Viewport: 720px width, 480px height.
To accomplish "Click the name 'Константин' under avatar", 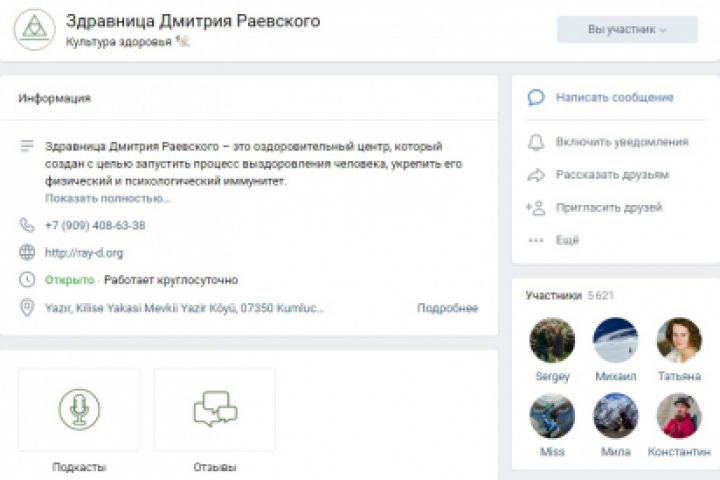I will pos(679,452).
